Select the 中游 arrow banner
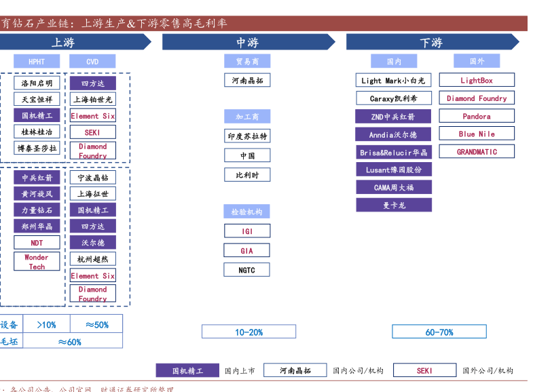The width and height of the screenshot is (533, 392). tap(249, 42)
